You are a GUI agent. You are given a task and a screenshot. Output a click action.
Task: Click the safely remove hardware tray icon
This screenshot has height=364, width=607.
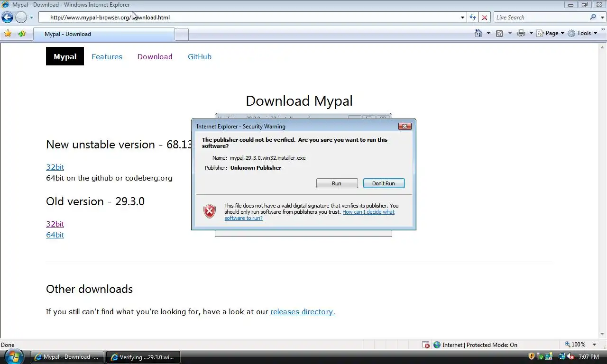[541, 356]
